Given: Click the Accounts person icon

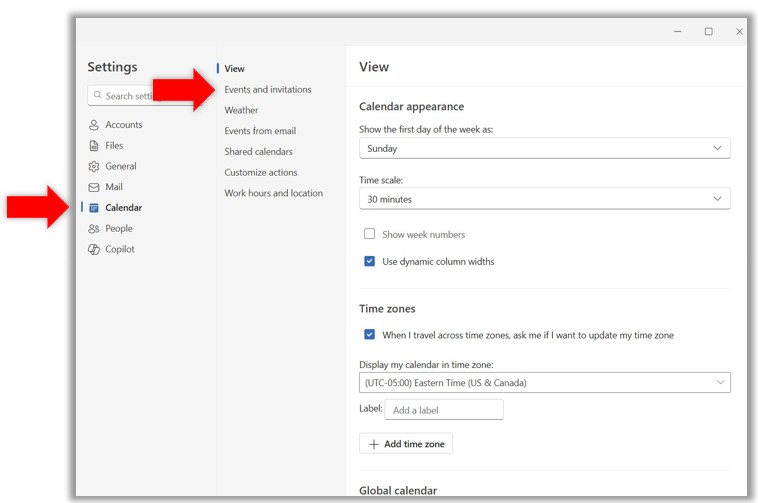Looking at the screenshot, I should [x=94, y=125].
